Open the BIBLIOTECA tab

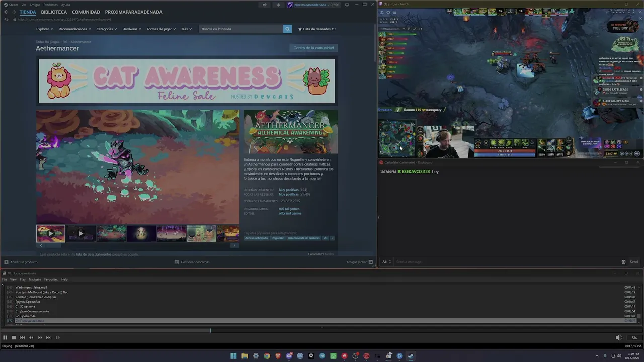(x=54, y=12)
